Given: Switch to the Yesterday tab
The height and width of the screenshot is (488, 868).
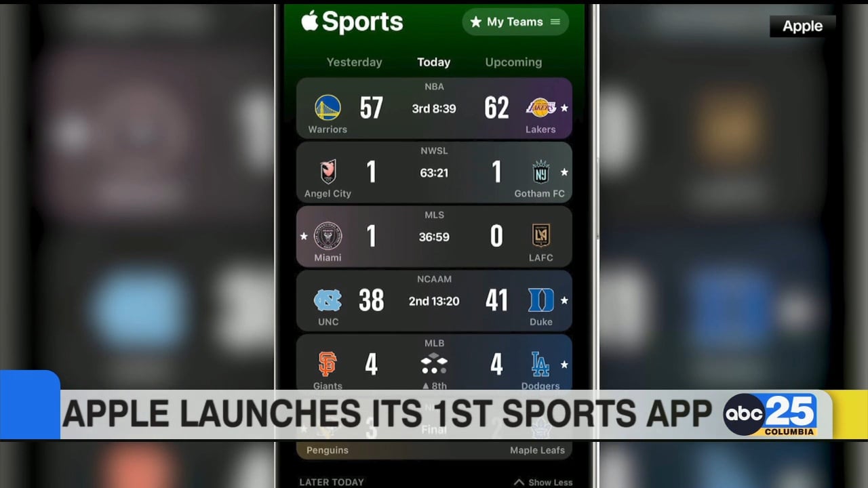Looking at the screenshot, I should coord(354,62).
